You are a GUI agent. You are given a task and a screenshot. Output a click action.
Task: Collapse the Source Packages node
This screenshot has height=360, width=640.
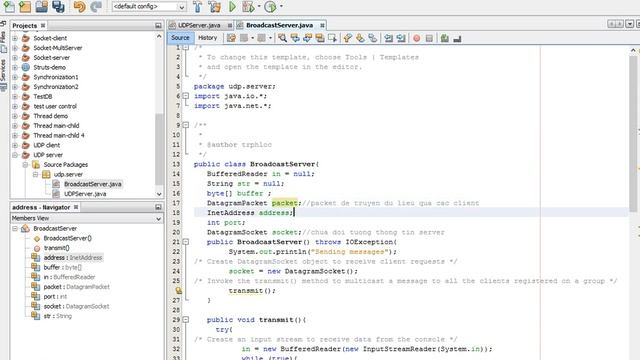pos(25,164)
